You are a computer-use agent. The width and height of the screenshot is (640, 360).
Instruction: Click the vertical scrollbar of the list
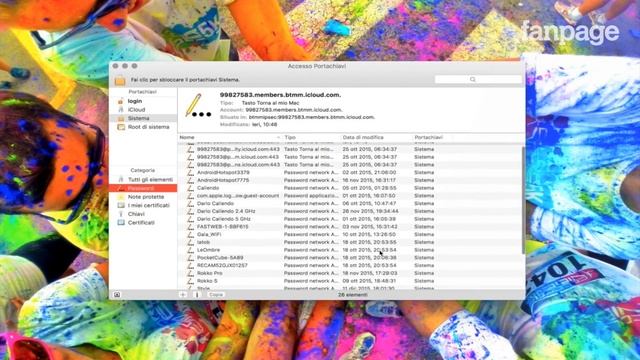click(524, 200)
